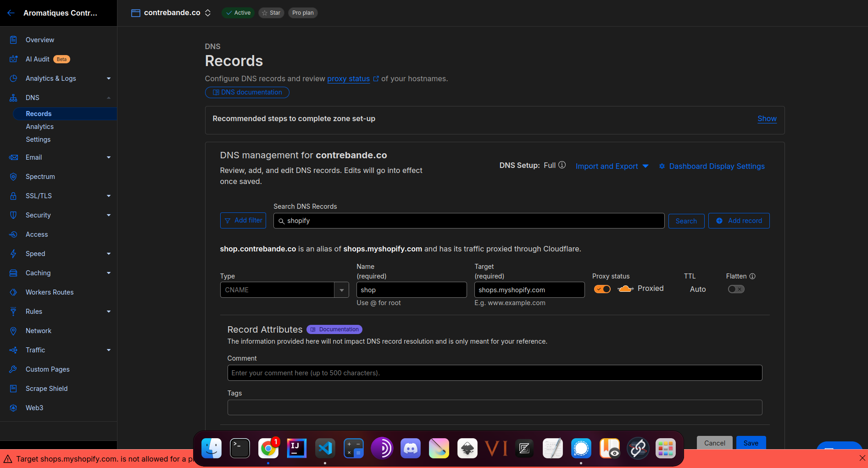Go back using the arrow beside Aromatiques Contr...
Screen dimensions: 868x468
(x=11, y=13)
